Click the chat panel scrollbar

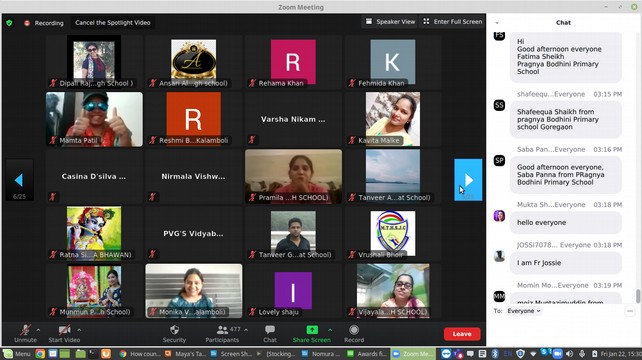click(637, 296)
